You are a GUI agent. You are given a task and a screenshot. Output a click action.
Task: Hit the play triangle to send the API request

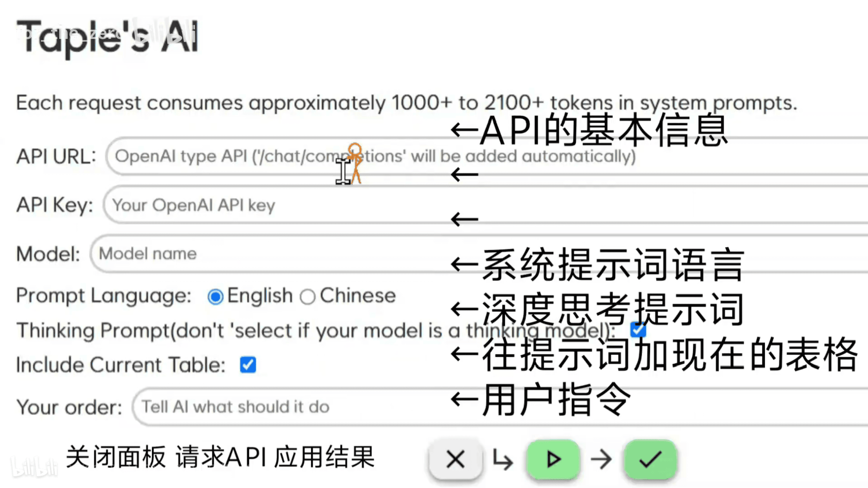(x=553, y=459)
